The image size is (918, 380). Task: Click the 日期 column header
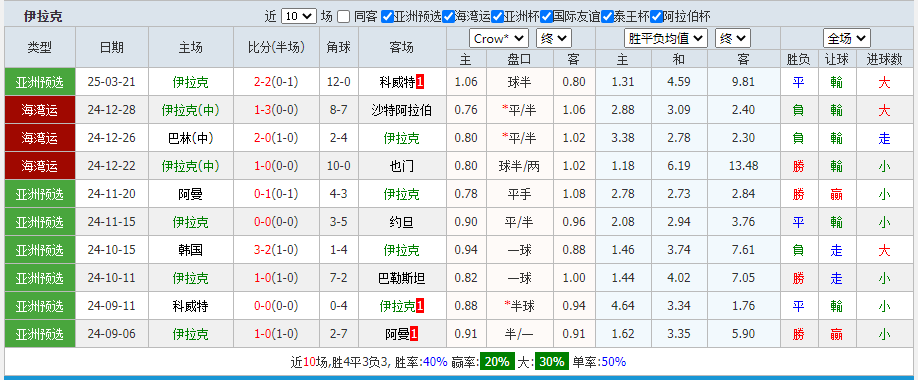coord(112,47)
